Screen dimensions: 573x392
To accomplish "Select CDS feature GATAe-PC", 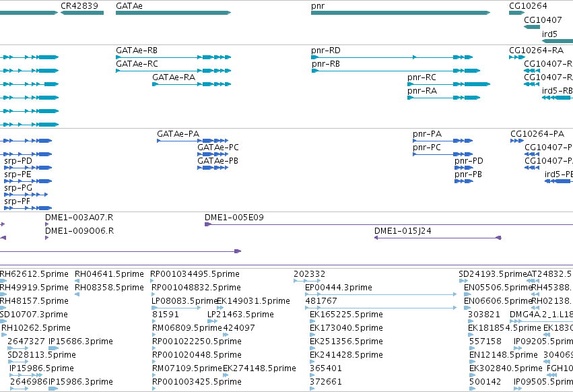I will [217, 148].
